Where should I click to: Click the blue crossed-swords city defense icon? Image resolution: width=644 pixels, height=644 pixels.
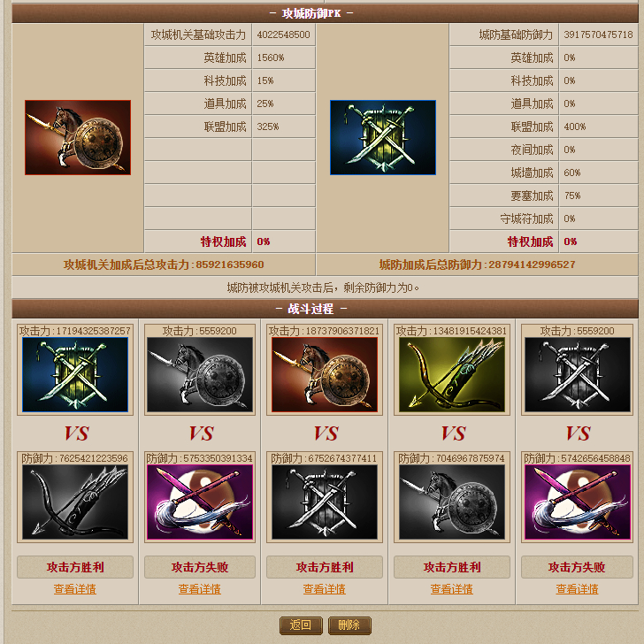[383, 138]
